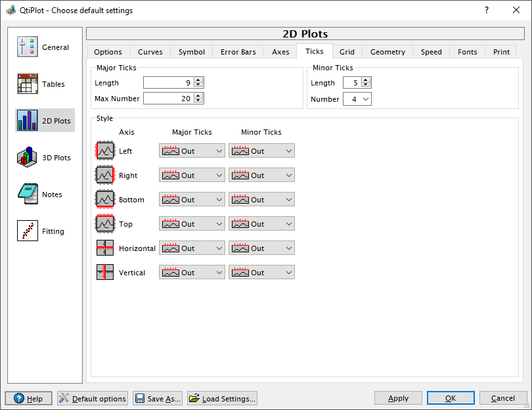Viewport: 532px width, 410px height.
Task: Expand the Left axis Major Ticks dropdown
Action: [192, 150]
